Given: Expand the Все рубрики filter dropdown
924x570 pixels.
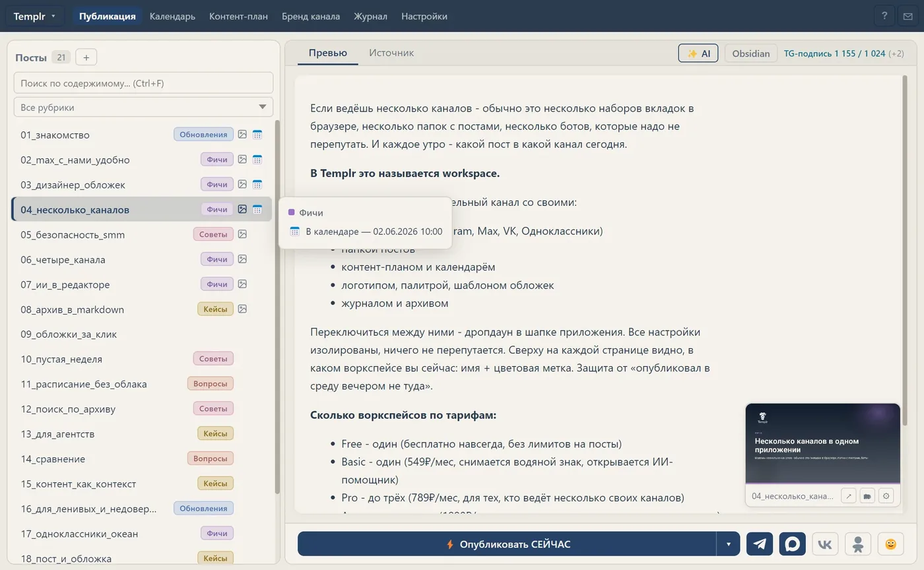Looking at the screenshot, I should [143, 107].
